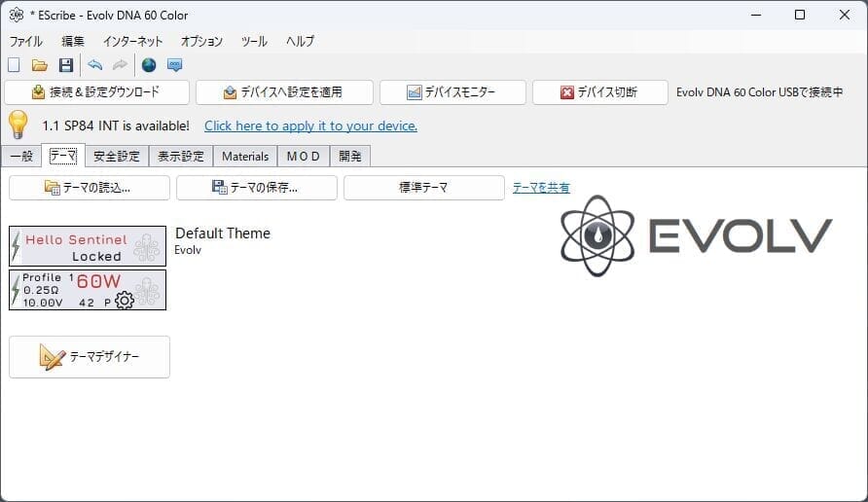868x502 pixels.
Task: Open the ツール menu
Action: coord(254,42)
